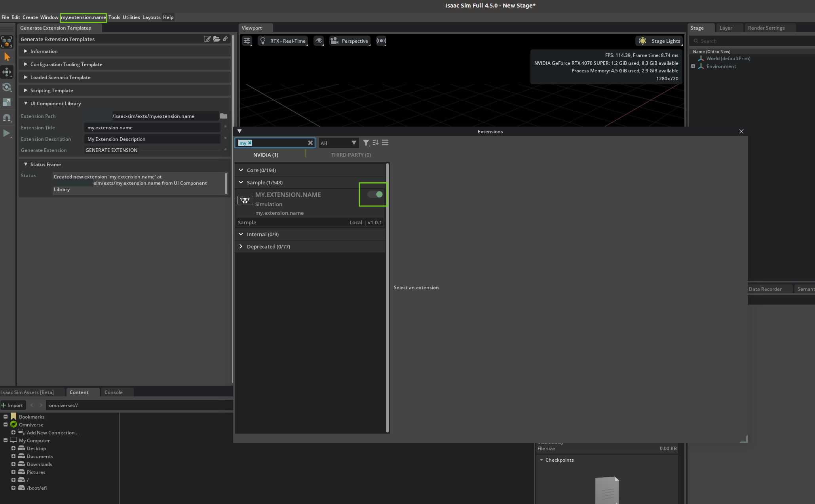
Task: Click the snap magnet icon
Action: pyautogui.click(x=7, y=117)
